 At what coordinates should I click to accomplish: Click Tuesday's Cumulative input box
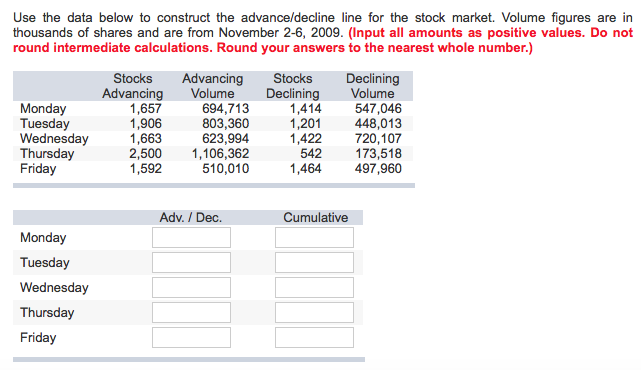pos(314,262)
